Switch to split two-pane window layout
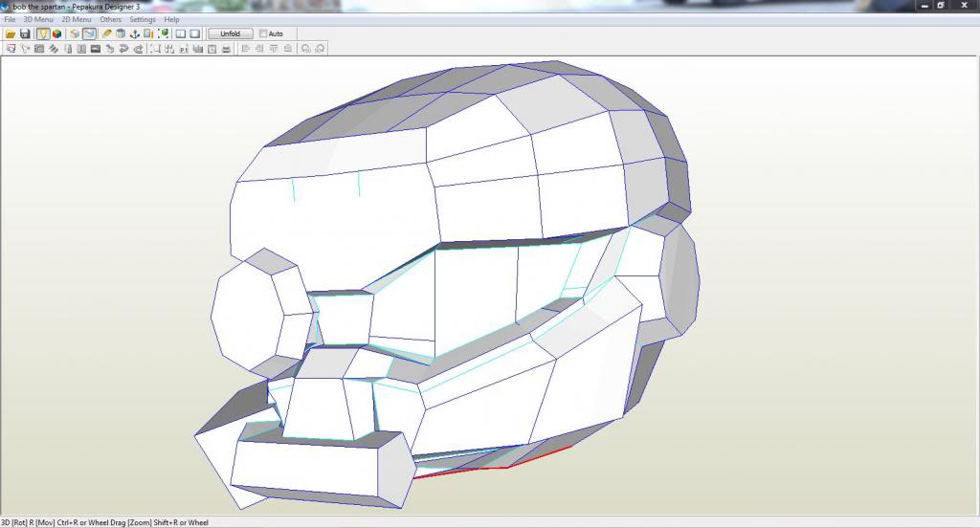Screen dimensions: 980x528 coord(181,33)
